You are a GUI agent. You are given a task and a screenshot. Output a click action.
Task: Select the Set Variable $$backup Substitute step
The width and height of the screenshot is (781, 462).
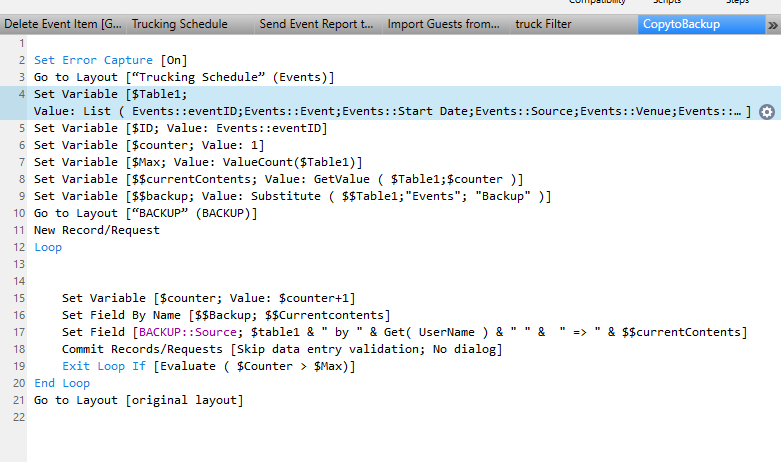(x=292, y=196)
